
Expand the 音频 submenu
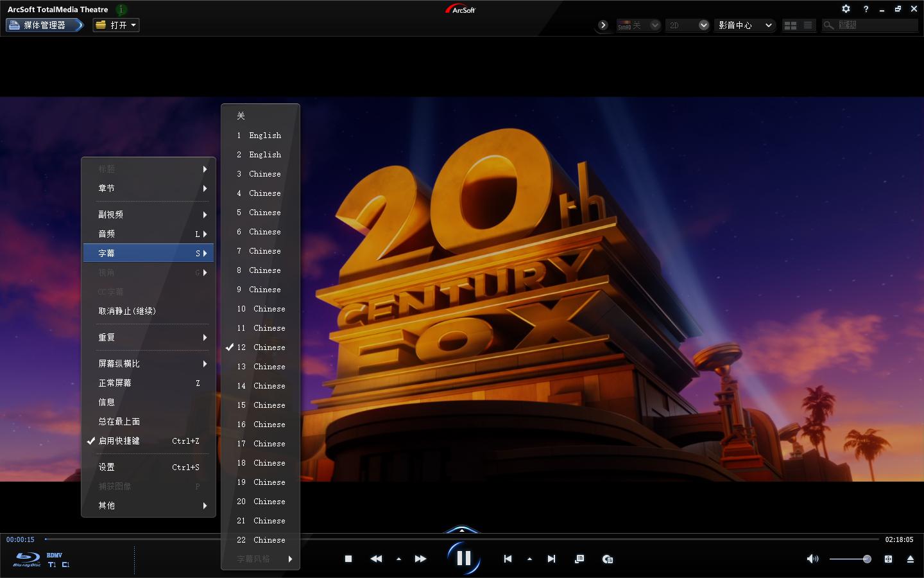point(149,234)
